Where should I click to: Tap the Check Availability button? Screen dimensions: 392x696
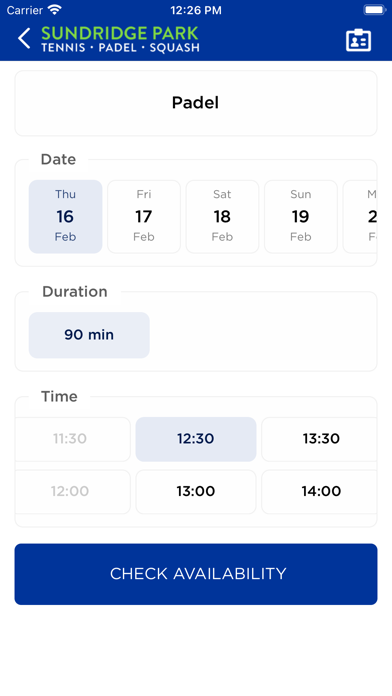tap(196, 574)
